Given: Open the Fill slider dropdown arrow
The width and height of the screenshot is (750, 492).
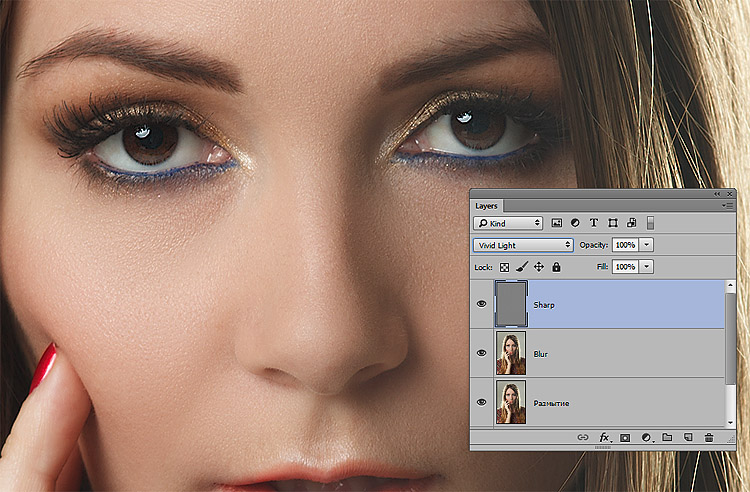Looking at the screenshot, I should 646,266.
